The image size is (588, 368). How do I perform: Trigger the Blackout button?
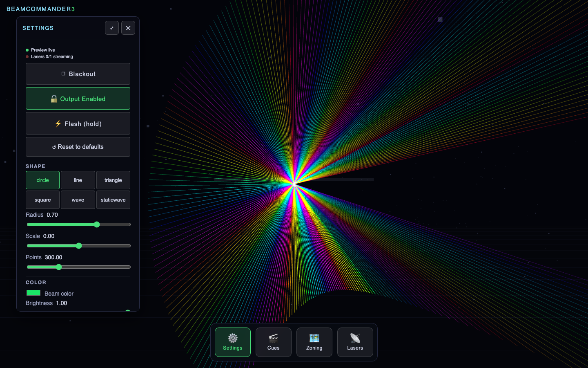(x=78, y=74)
